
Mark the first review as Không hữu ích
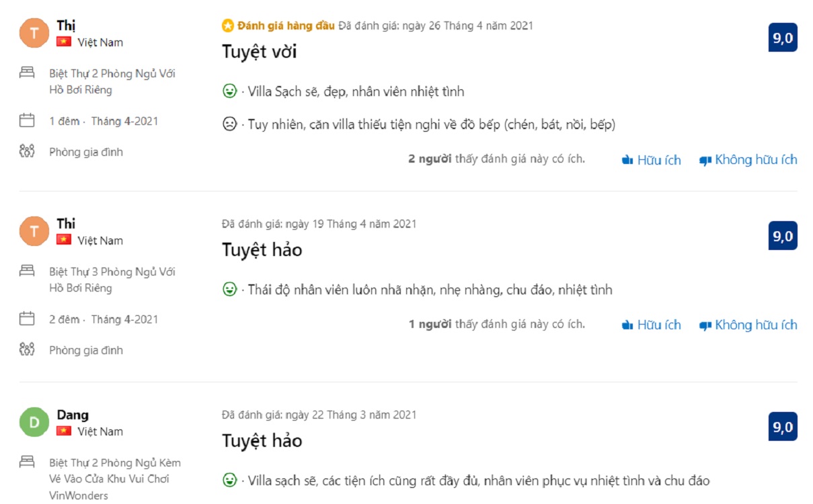point(748,160)
